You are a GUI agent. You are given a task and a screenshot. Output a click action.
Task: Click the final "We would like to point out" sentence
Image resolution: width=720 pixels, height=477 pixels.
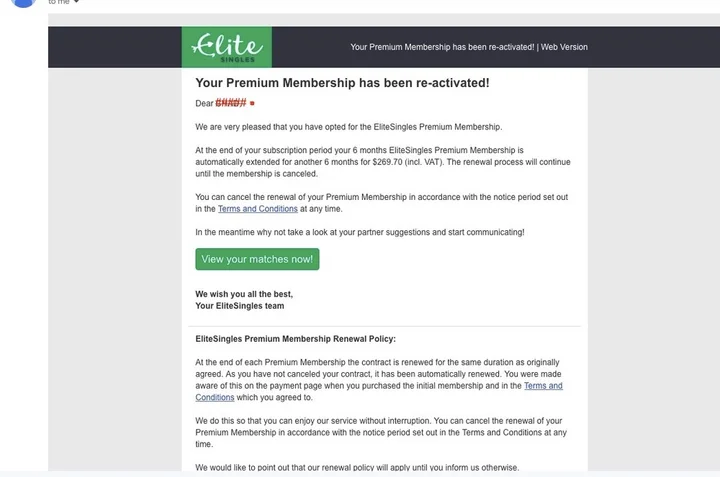pyautogui.click(x=357, y=467)
